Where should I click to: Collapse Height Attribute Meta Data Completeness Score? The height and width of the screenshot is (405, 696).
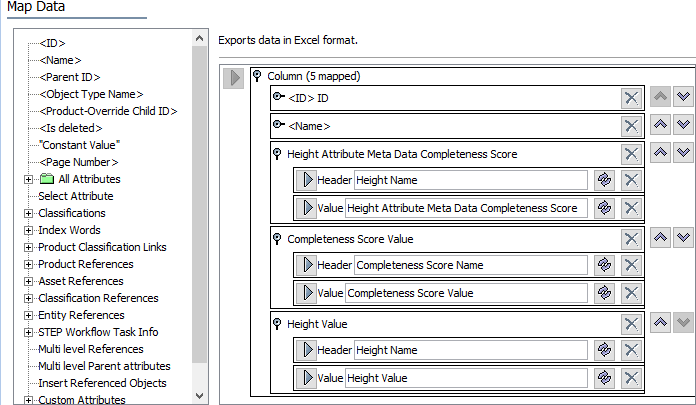coord(277,154)
